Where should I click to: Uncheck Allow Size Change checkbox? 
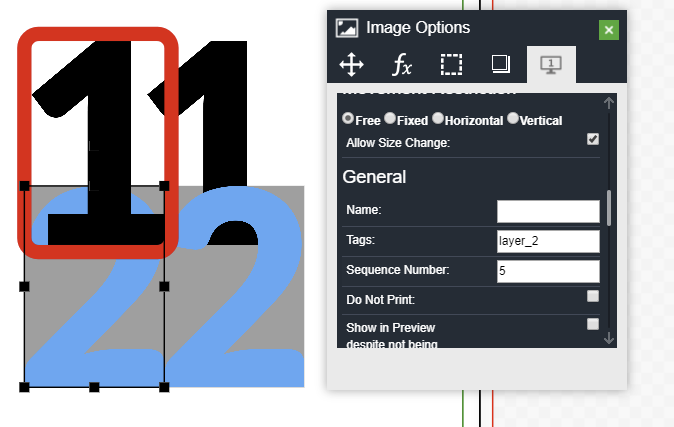pos(593,139)
